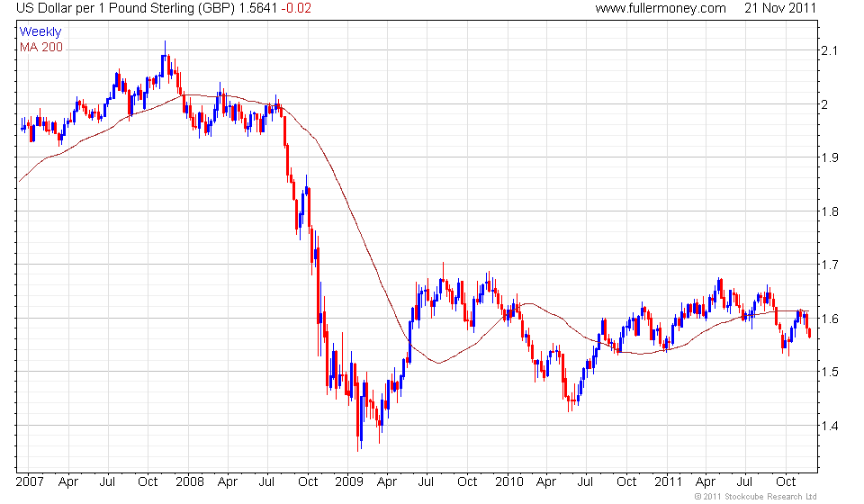Click the 2007 x-axis year label
864x504 pixels.
pos(30,481)
